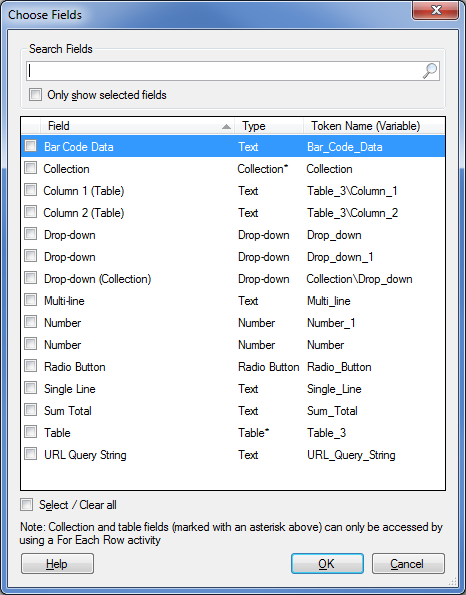Open Help for this dialog
The image size is (466, 595).
point(57,564)
